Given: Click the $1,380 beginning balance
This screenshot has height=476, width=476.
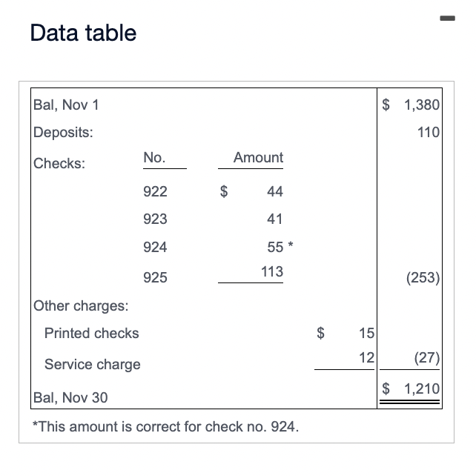Looking at the screenshot, I should [411, 105].
